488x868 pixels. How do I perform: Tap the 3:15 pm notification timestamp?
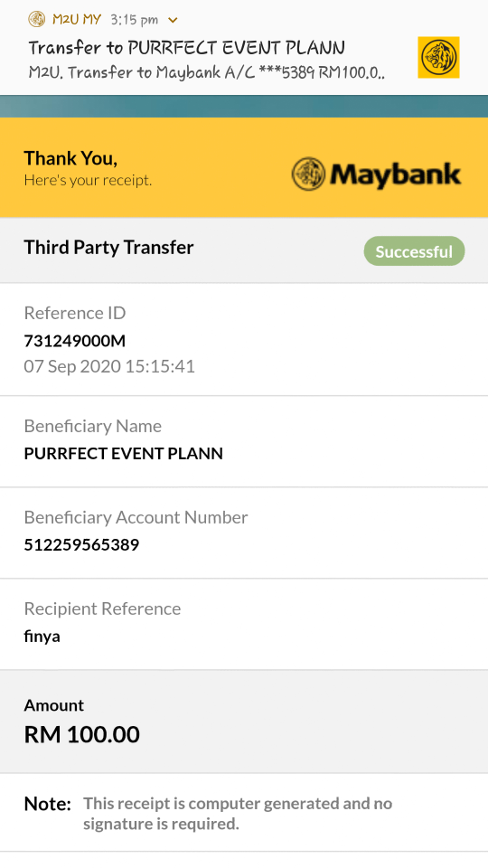tap(135, 20)
